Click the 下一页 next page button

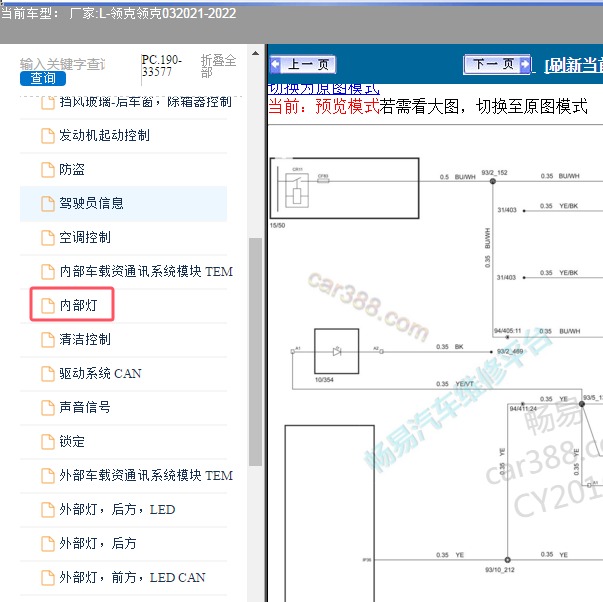[497, 64]
